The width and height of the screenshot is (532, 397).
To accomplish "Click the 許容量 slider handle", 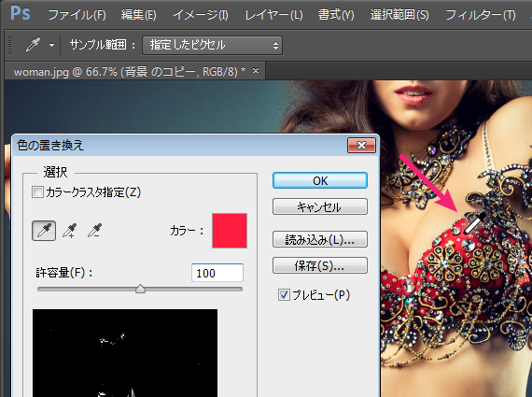I will 140,289.
